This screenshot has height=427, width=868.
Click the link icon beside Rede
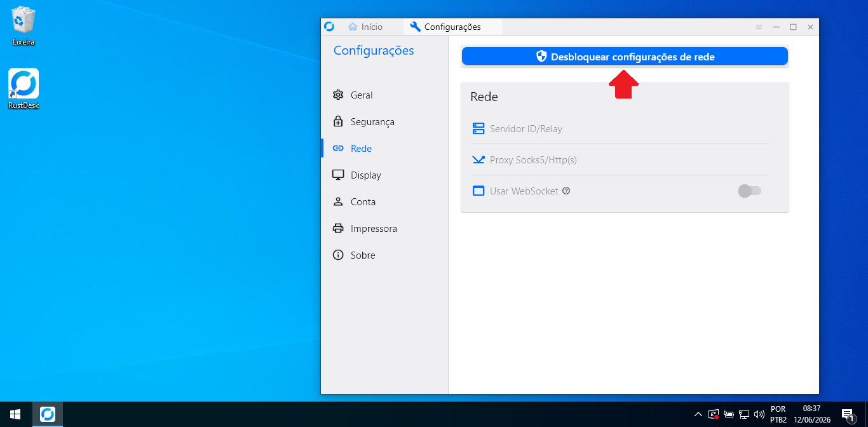338,149
